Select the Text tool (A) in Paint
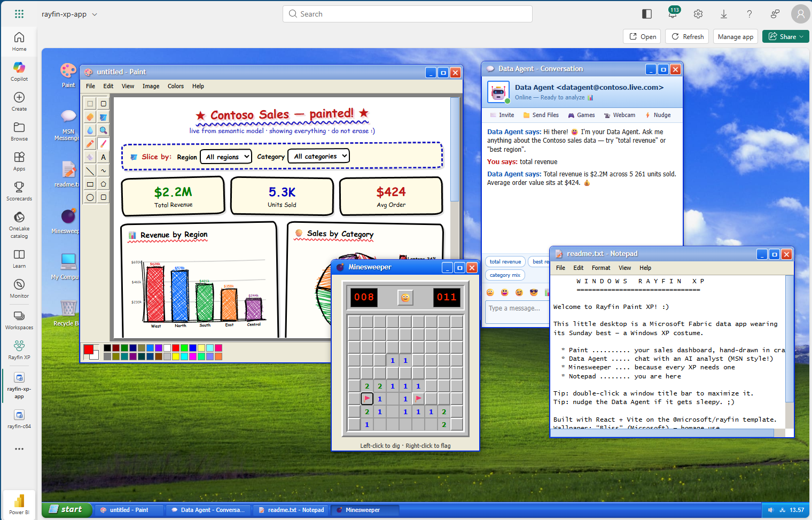Viewport: 812px width, 520px height. click(x=103, y=157)
